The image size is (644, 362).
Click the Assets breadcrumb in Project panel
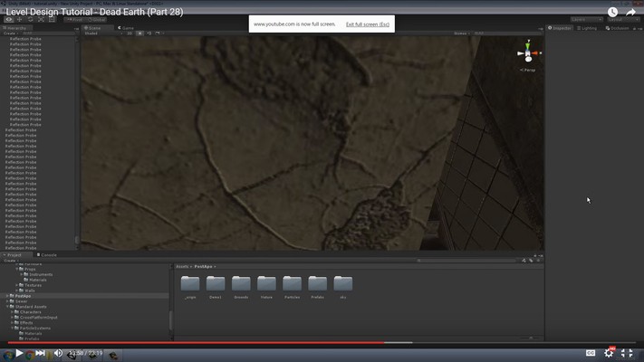point(182,266)
